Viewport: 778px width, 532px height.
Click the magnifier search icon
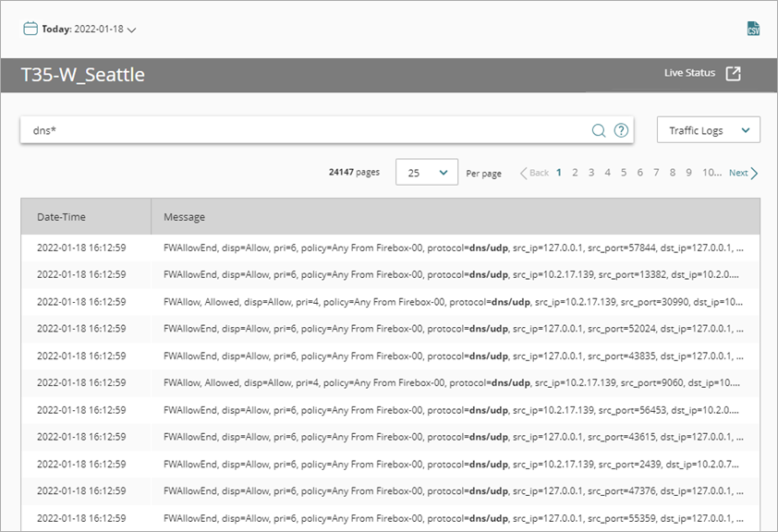click(x=599, y=130)
